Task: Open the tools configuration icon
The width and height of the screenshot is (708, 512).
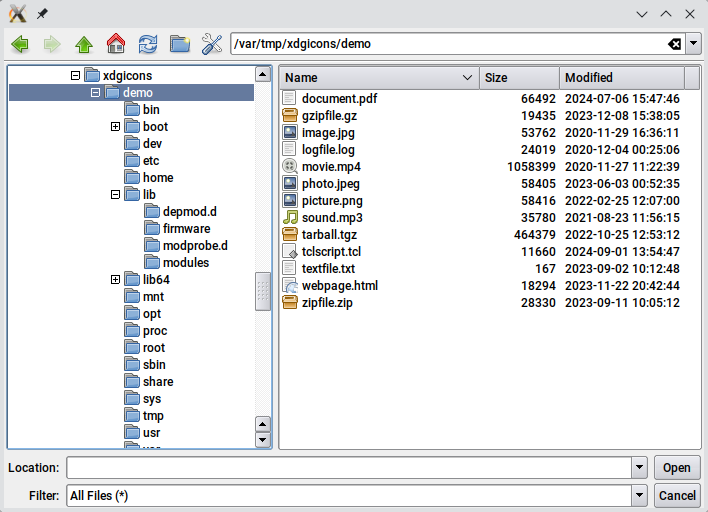Action: click(x=212, y=44)
